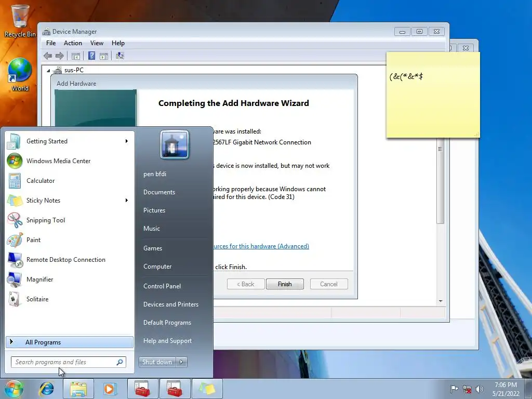
Task: Click the user account picture
Action: 175,144
